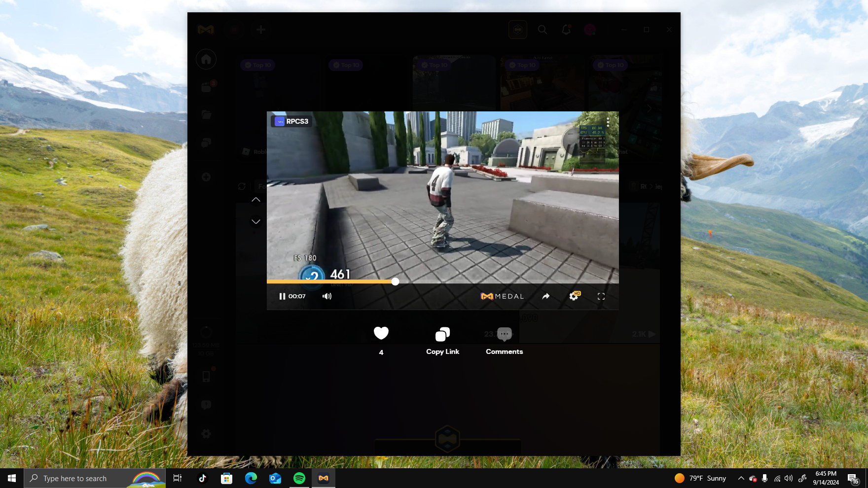This screenshot has width=868, height=488.
Task: Open the weather widget showing 79°F Sunny
Action: [700, 478]
